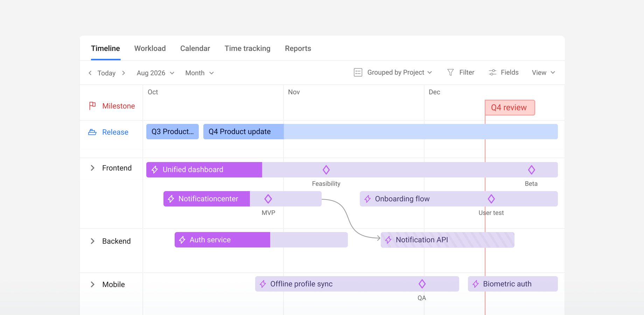The width and height of the screenshot is (644, 315).
Task: Click the Q4 Product update release bar
Action: point(239,131)
